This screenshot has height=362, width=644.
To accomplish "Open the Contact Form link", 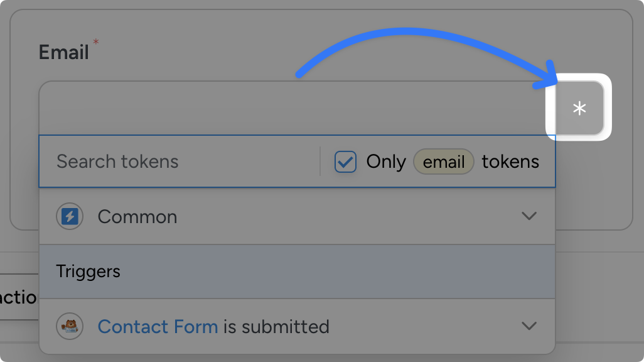I will click(x=158, y=327).
